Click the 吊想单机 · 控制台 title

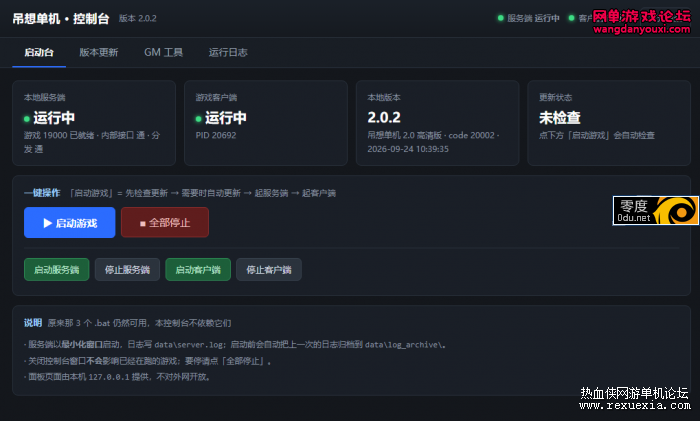pyautogui.click(x=61, y=18)
